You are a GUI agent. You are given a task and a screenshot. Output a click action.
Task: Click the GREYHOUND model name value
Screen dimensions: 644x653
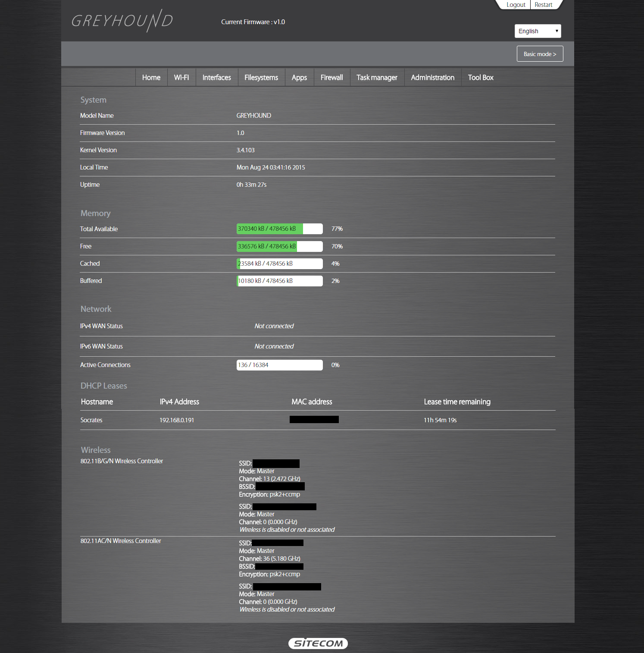254,116
